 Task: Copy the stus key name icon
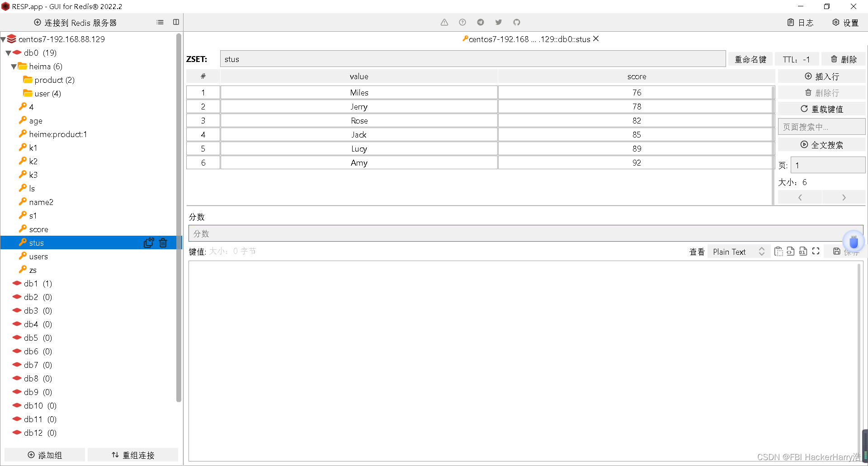click(149, 243)
